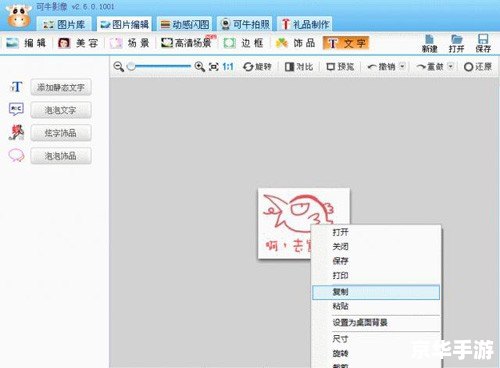Select the 编辑 toolbar section

26,43
